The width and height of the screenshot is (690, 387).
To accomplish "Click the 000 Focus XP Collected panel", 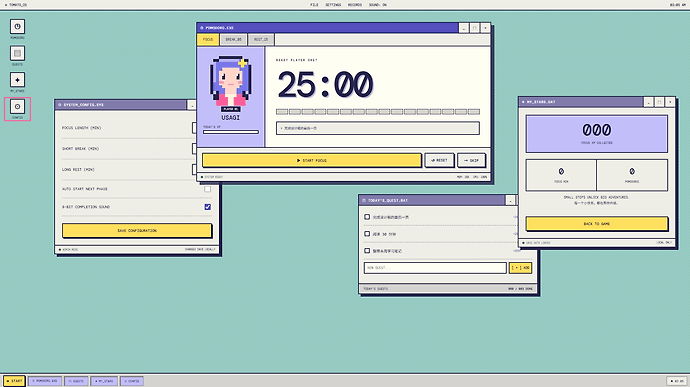I will pyautogui.click(x=597, y=134).
